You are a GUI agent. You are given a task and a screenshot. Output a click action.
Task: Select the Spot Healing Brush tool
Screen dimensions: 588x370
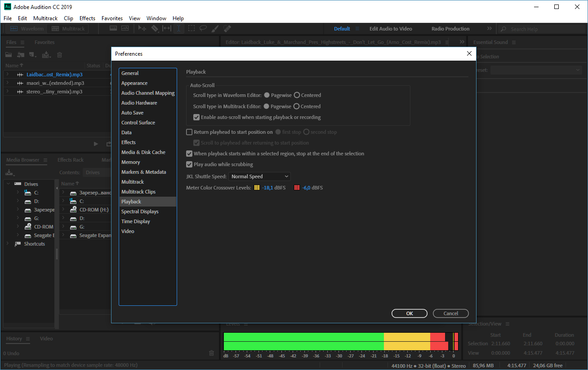227,28
